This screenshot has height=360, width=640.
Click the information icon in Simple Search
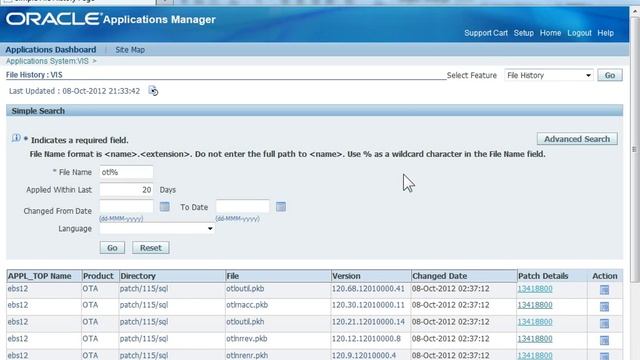pos(16,138)
